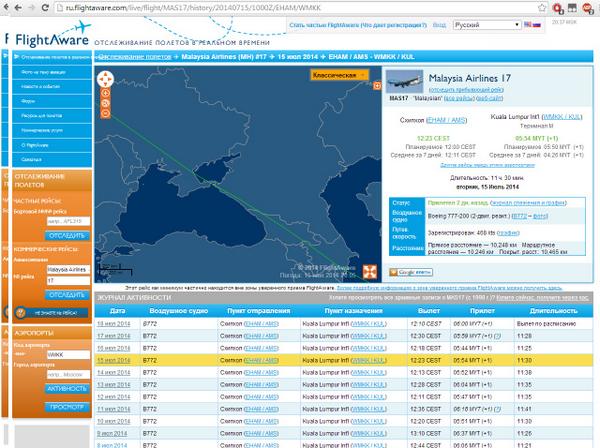Click the B772 aircraft type link
Screen dimensions: 600x448
519,216
